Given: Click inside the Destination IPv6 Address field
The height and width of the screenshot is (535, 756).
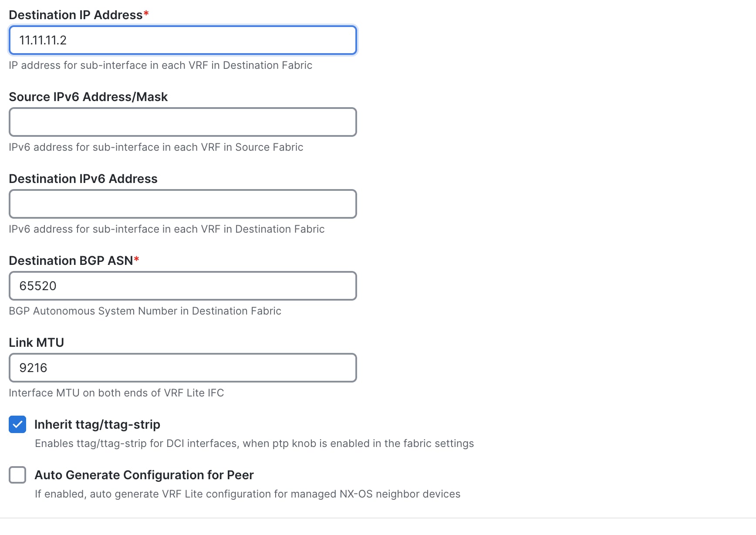Looking at the screenshot, I should [183, 204].
